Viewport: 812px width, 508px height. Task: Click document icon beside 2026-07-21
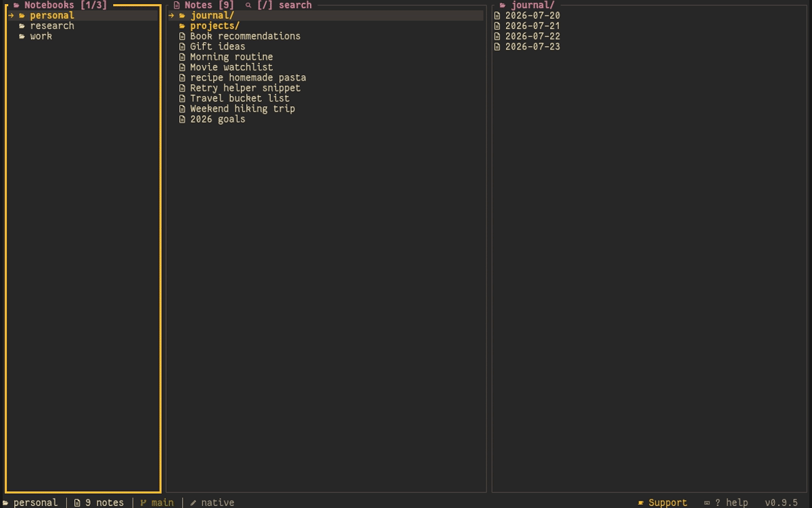point(497,26)
